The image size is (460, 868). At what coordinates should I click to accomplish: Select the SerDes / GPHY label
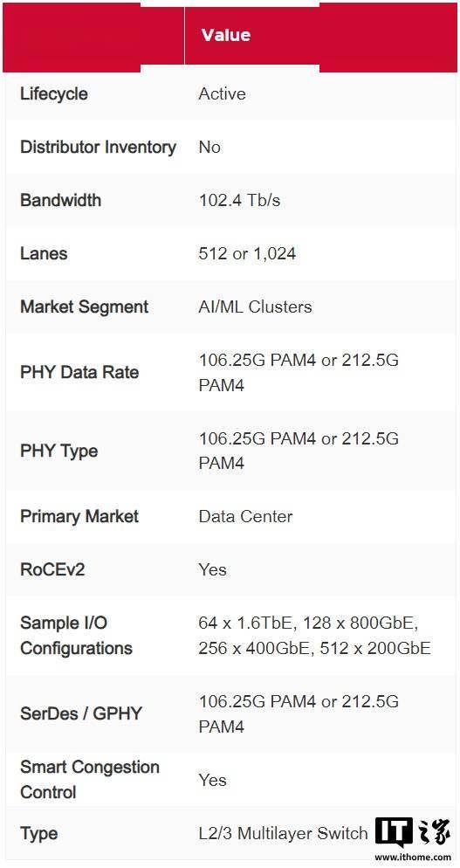point(81,713)
